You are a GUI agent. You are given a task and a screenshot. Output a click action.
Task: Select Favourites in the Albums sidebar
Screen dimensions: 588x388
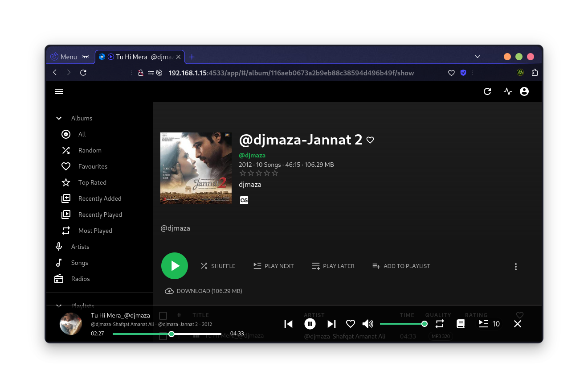(x=93, y=166)
